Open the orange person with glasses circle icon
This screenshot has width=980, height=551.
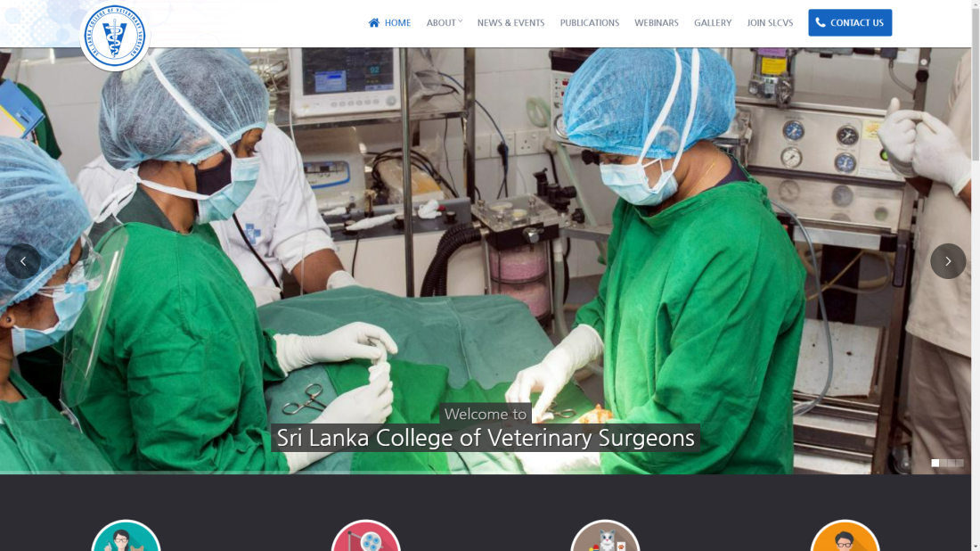pyautogui.click(x=845, y=535)
